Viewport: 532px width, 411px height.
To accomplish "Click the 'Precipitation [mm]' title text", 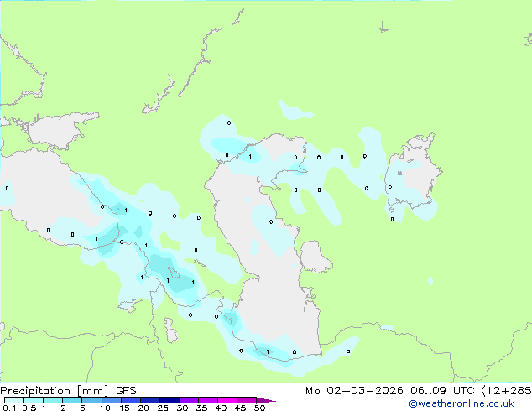I will pos(55,391).
